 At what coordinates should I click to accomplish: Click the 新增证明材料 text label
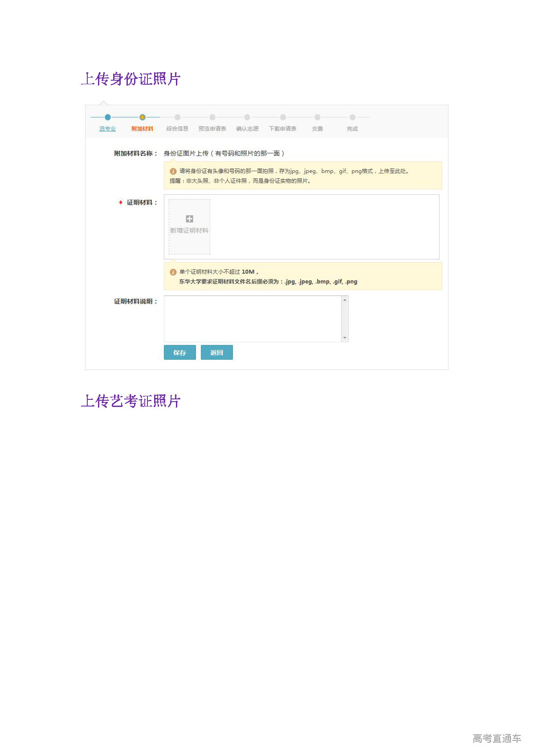click(x=189, y=230)
